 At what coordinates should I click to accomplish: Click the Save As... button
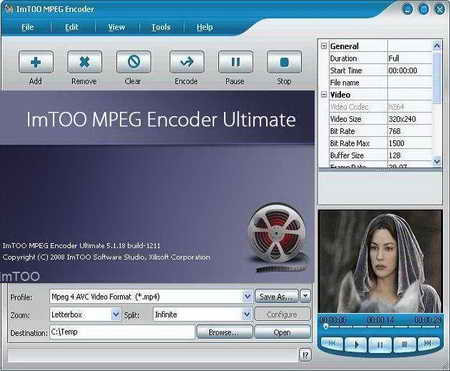tap(276, 296)
